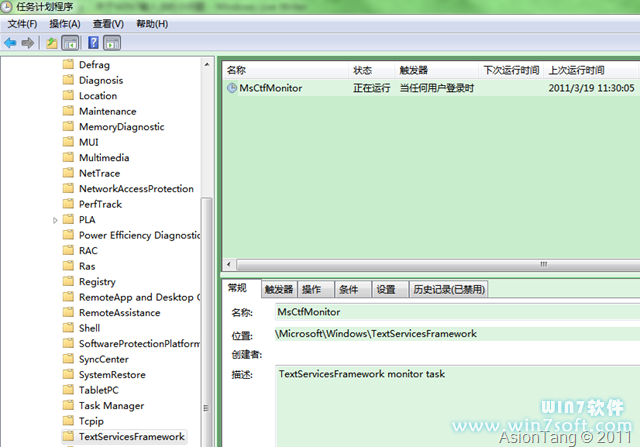
Task: Select the NetTrace tree folder
Action: coord(100,173)
